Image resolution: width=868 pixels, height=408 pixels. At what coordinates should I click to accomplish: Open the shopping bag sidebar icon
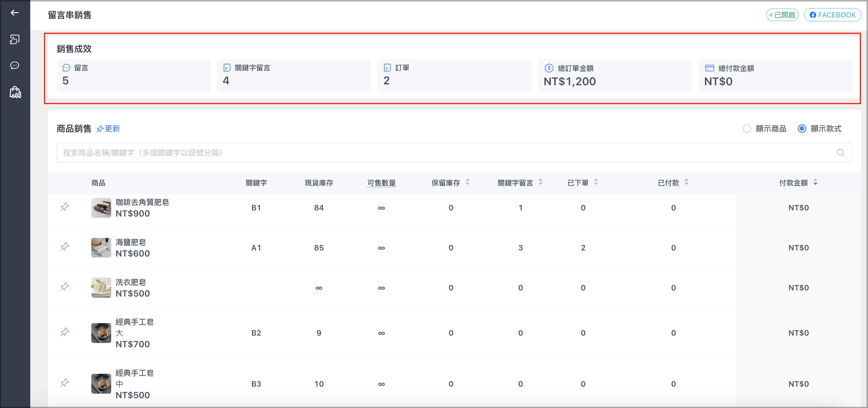[15, 92]
